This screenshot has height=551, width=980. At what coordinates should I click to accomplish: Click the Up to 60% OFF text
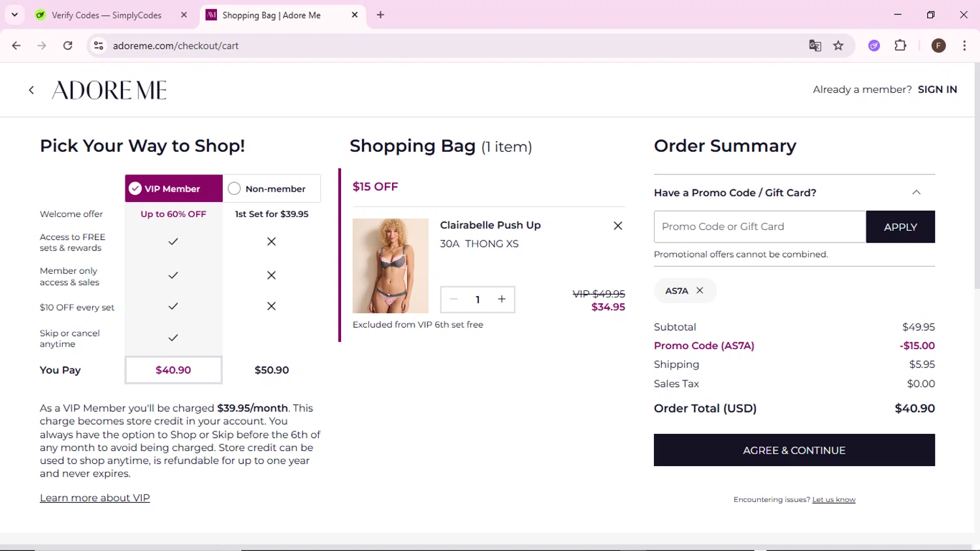(173, 214)
